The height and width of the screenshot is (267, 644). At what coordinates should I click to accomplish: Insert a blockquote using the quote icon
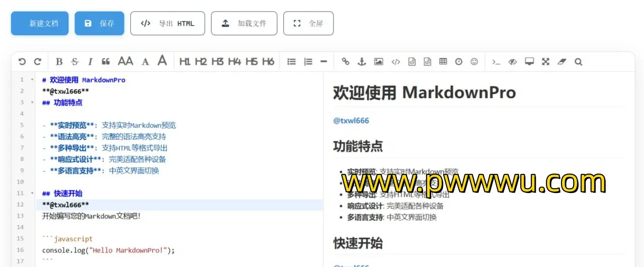[x=106, y=62]
